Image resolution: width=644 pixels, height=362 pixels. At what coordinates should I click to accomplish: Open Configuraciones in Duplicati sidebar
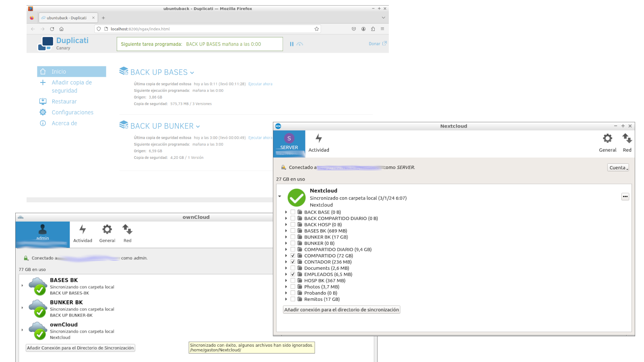point(72,113)
